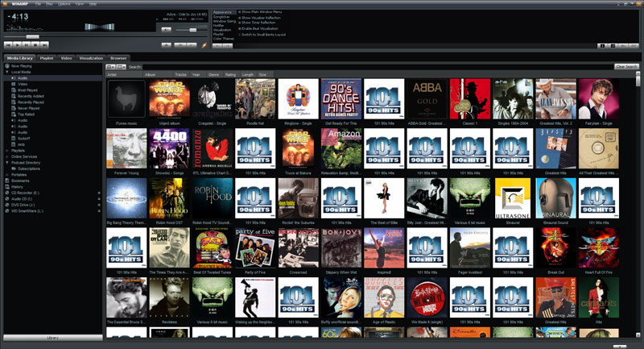This screenshot has width=644, height=349.
Task: Open the Recently Added view
Action: pos(31,96)
